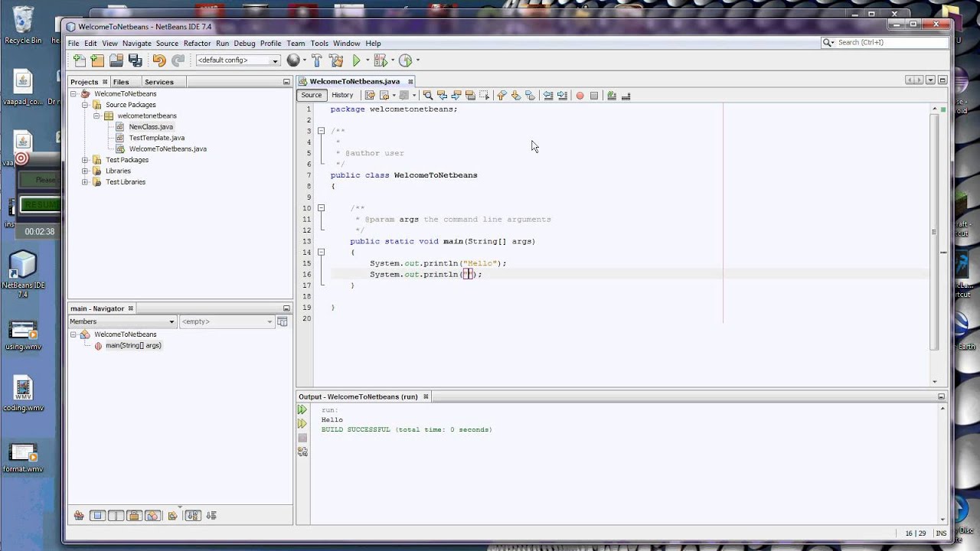Open the Debug Project dropdown arrow
Image resolution: width=980 pixels, height=551 pixels.
[x=392, y=60]
